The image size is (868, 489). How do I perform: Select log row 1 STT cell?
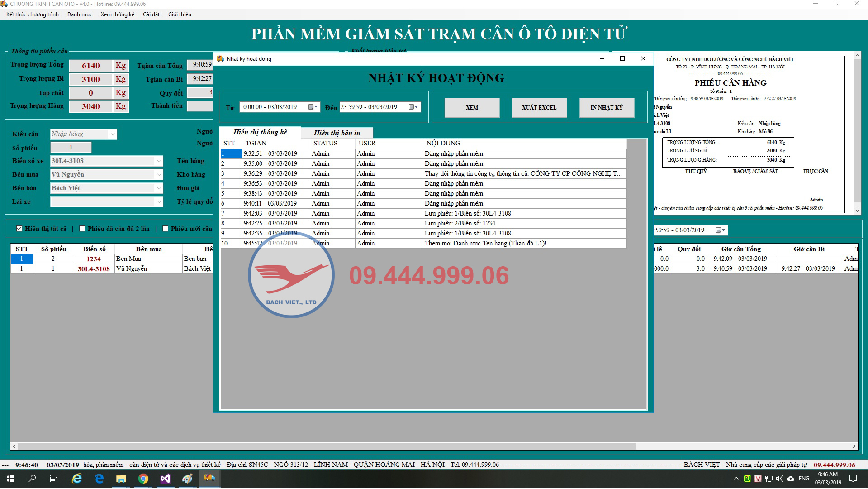231,154
